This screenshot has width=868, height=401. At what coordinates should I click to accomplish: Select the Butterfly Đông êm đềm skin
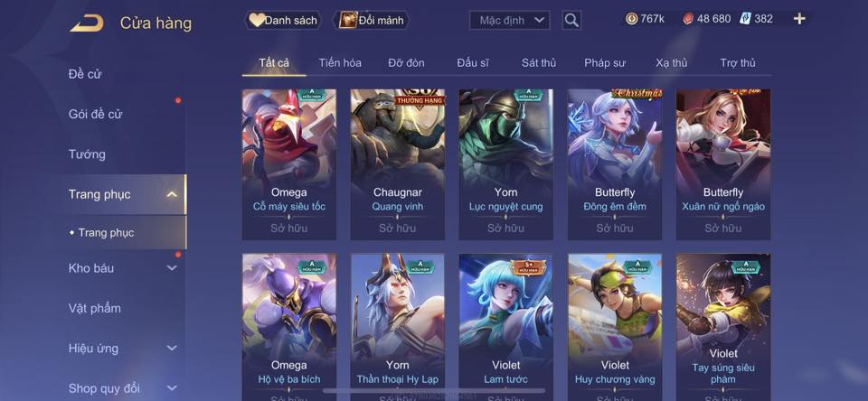point(615,164)
